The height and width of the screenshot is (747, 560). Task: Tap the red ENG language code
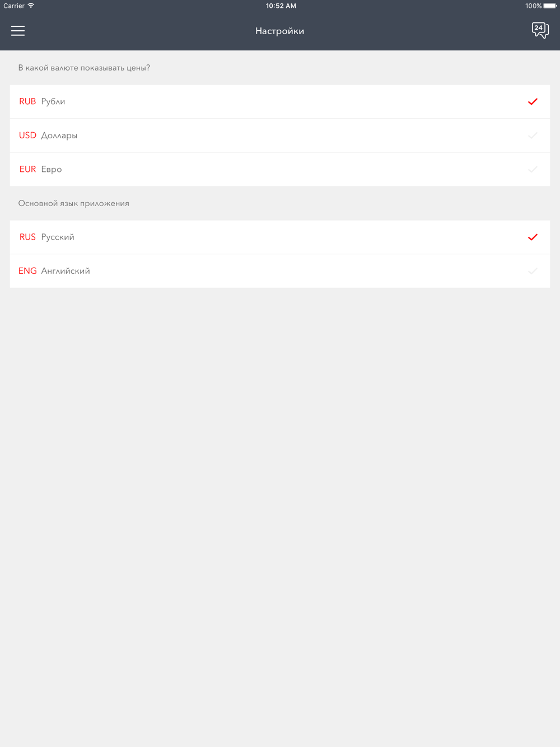(27, 271)
